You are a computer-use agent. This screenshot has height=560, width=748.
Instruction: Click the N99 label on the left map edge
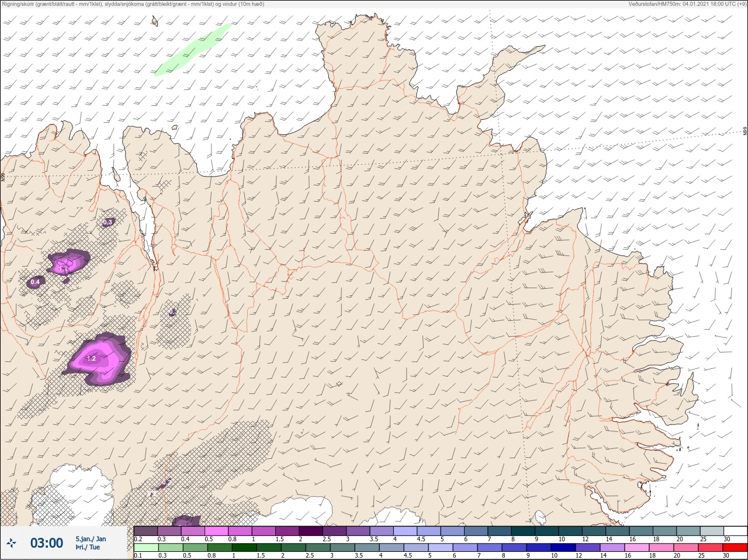3,177
